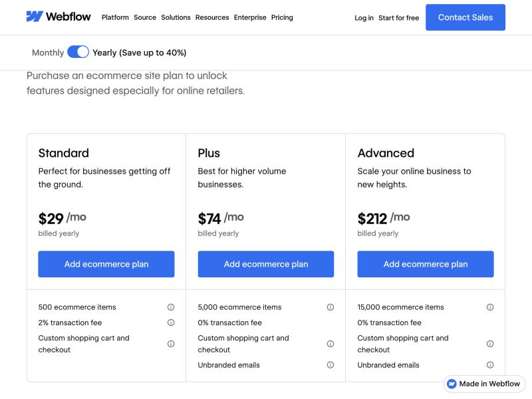
Task: Click '2% transaction fee' text
Action: (70, 323)
